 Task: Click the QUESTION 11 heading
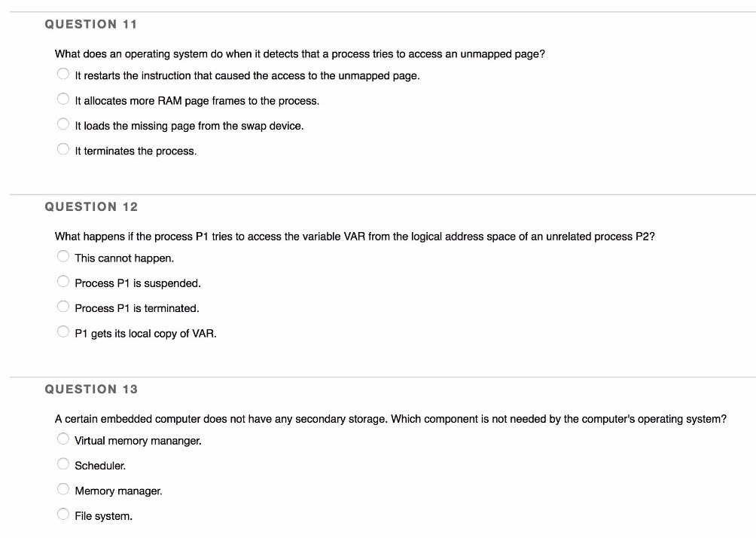click(92, 24)
